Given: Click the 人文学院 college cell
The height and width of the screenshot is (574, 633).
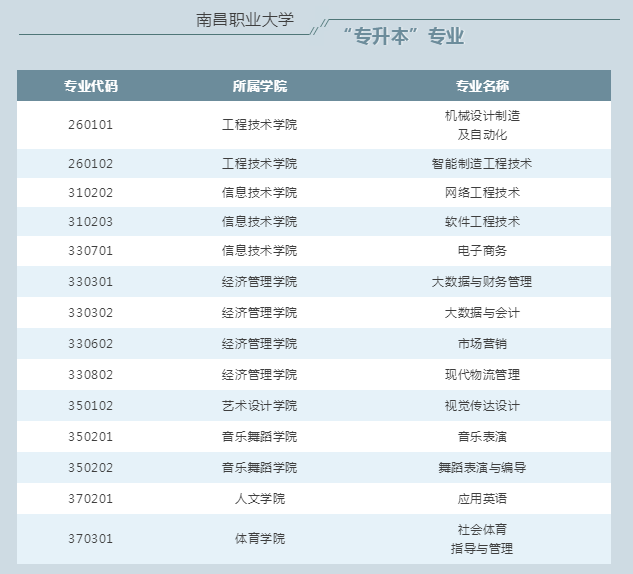Looking at the screenshot, I should tap(259, 498).
